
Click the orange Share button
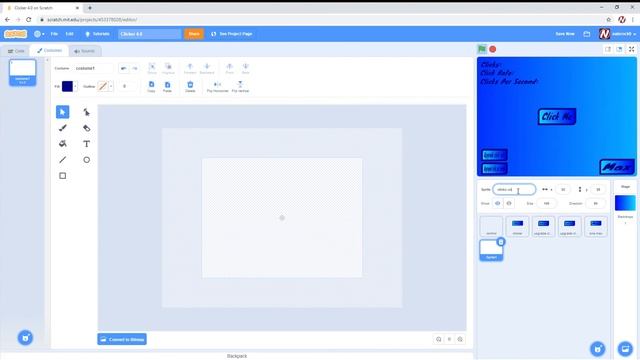click(194, 34)
